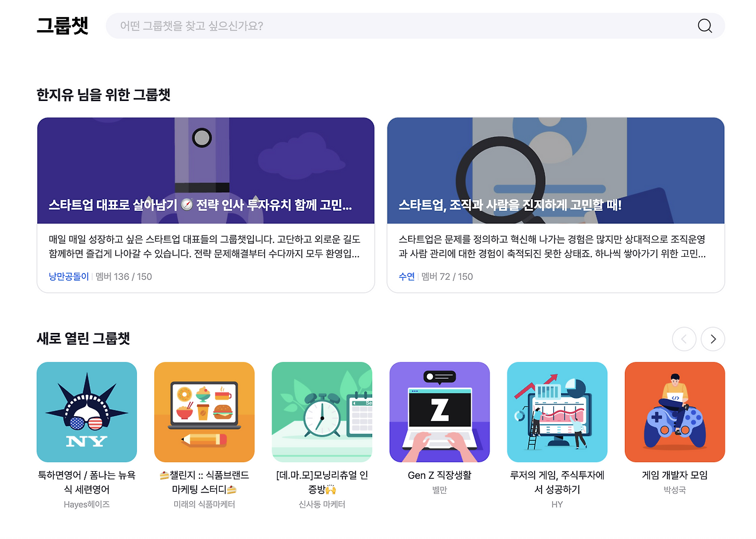Open the game controller developer group icon
756x539 pixels.
(x=674, y=412)
